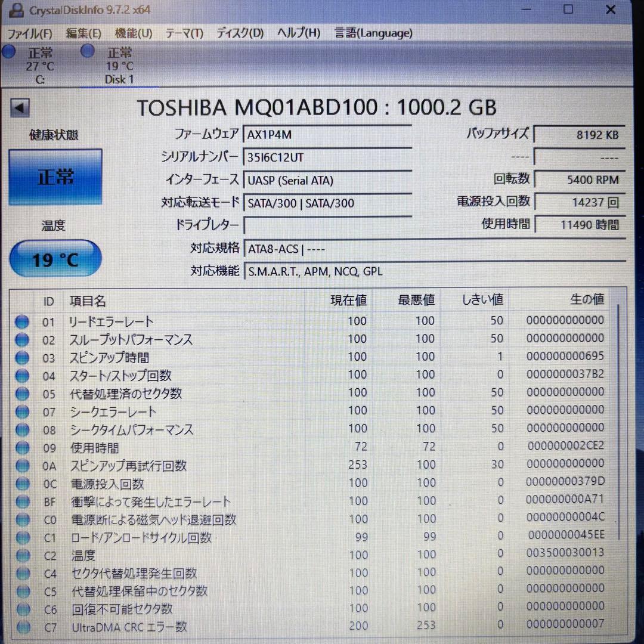This screenshot has height=644, width=644.
Task: Open the 機能(U) menu
Action: 134,33
